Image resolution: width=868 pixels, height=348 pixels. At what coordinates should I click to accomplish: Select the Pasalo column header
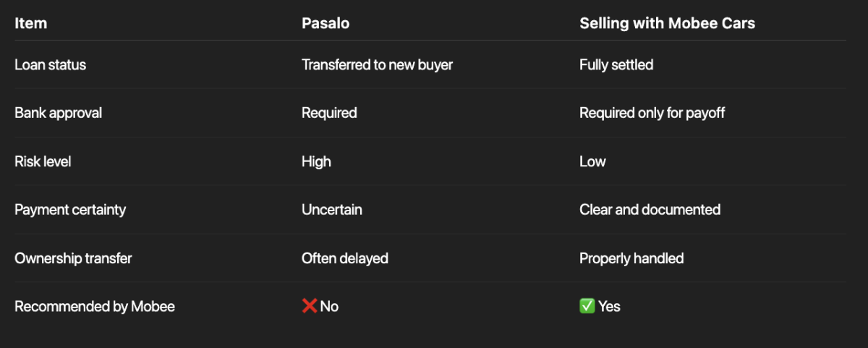pyautogui.click(x=325, y=23)
